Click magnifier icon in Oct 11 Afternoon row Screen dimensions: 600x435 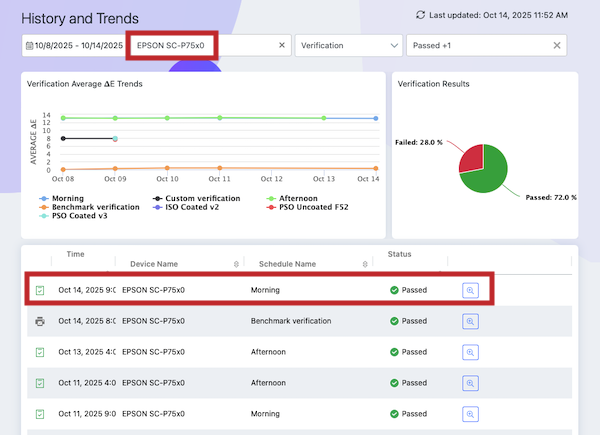pos(472,382)
